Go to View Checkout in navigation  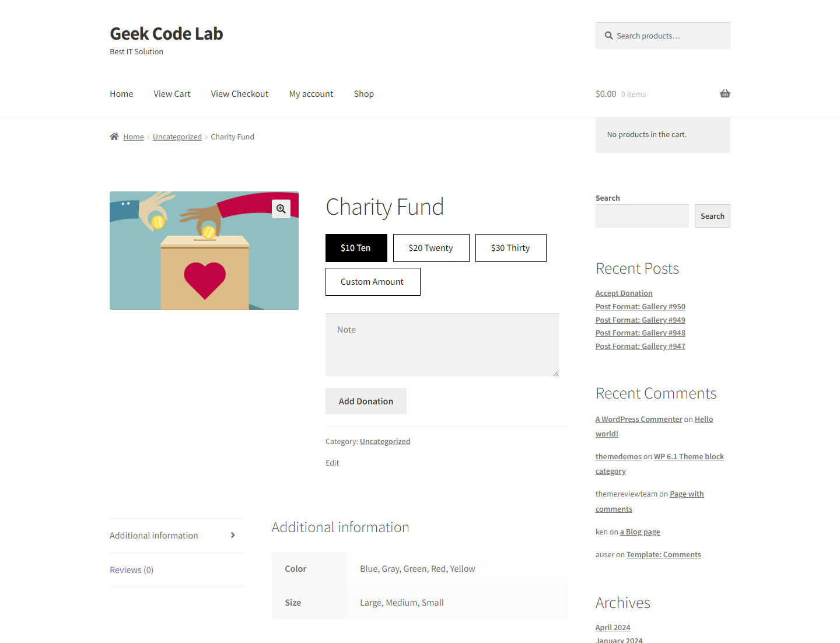pos(240,94)
